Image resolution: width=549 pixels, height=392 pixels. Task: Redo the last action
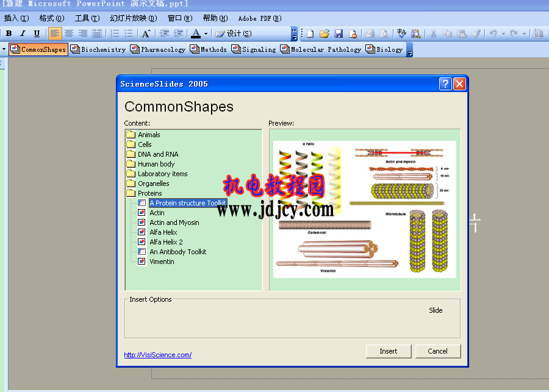(x=514, y=34)
